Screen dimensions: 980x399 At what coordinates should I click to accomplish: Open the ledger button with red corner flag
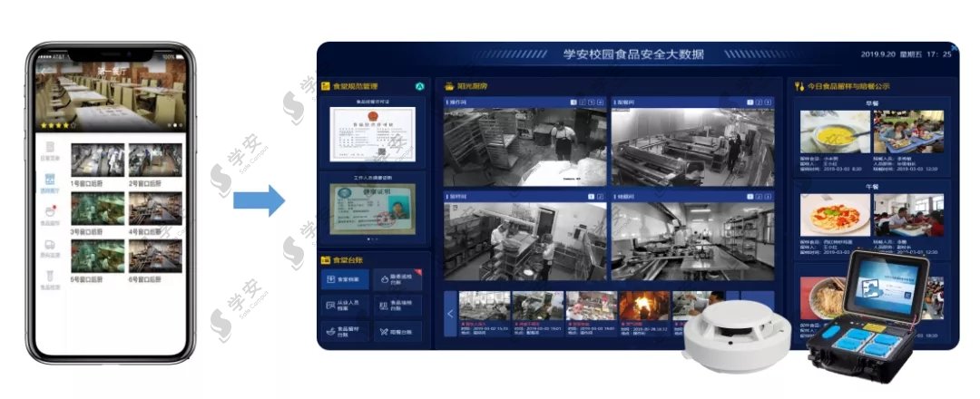(397, 279)
